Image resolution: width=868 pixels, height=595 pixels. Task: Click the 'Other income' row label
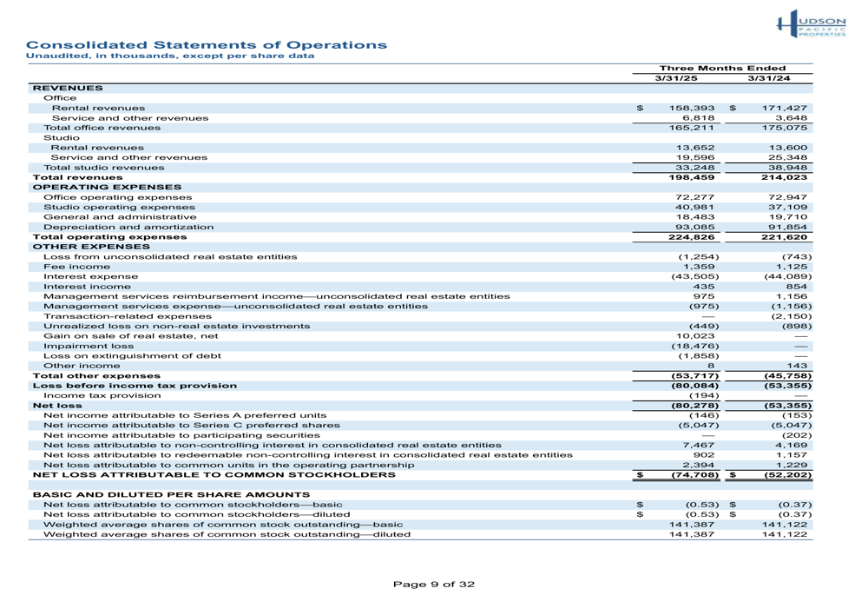82,367
